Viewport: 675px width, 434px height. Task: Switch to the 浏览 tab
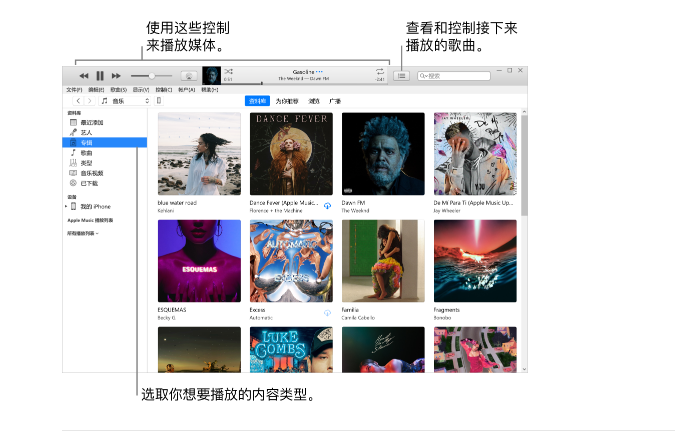pyautogui.click(x=314, y=101)
